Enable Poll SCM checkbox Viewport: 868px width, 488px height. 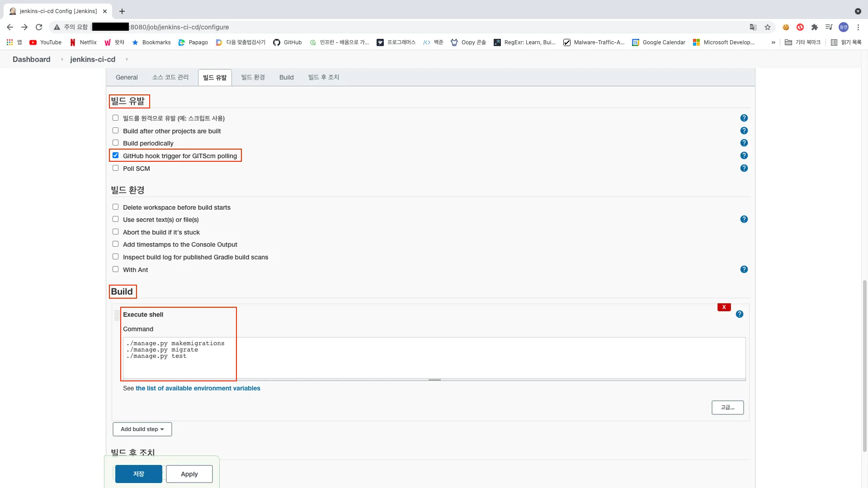pos(116,168)
